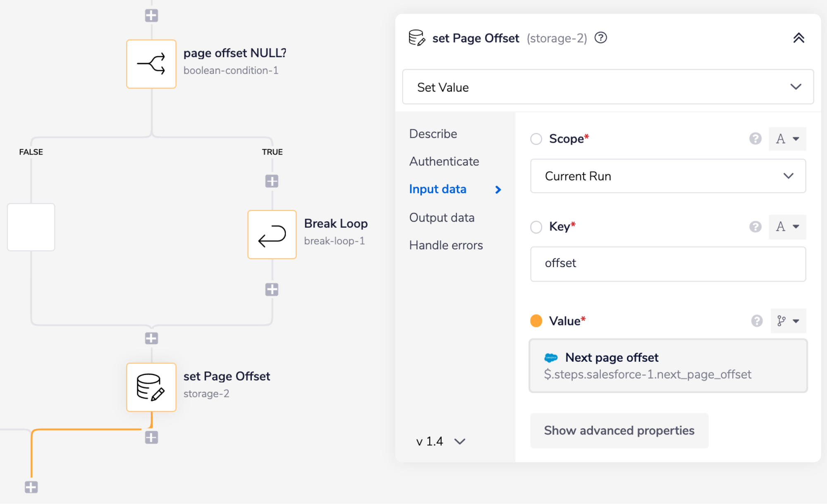This screenshot has width=827, height=504.
Task: Expand the Current Run scope dropdown
Action: (x=668, y=176)
